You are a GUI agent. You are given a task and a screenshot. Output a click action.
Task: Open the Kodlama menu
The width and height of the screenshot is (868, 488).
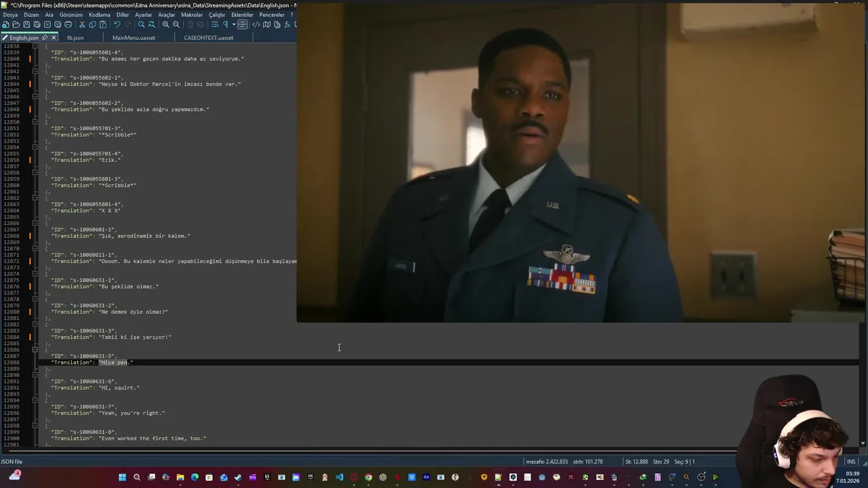100,15
